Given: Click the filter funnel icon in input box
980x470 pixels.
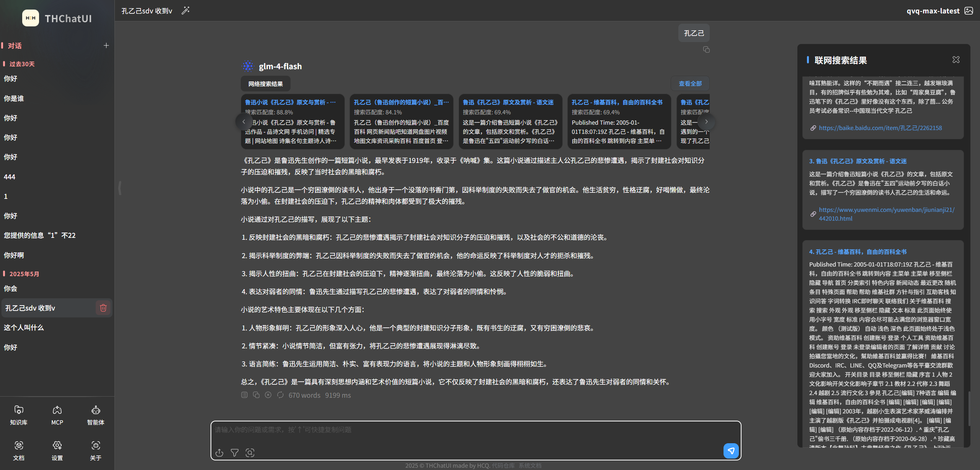Looking at the screenshot, I should 235,453.
